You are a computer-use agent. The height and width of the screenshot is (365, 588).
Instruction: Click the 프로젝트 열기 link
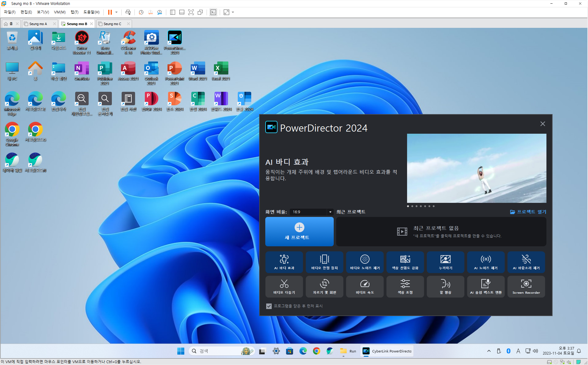[x=528, y=212]
